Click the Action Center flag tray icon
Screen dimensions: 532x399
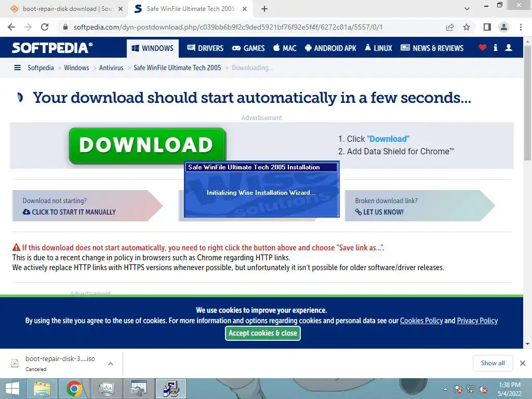[458, 389]
